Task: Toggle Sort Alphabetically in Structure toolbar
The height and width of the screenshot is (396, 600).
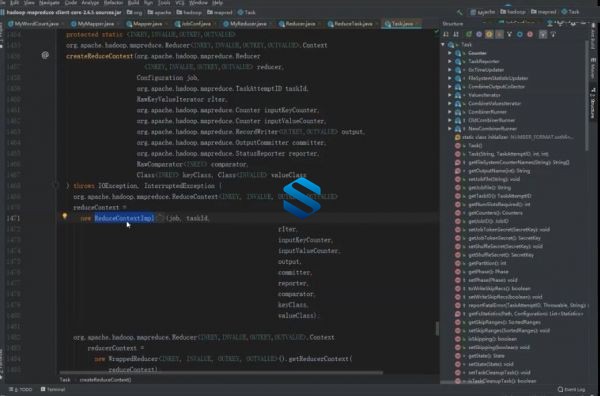Action: click(456, 34)
